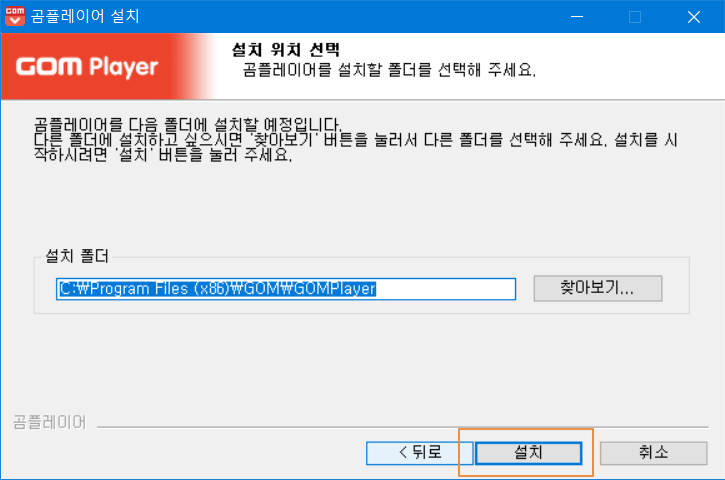Go back with the < 뒤로 button
The width and height of the screenshot is (725, 480).
(419, 453)
